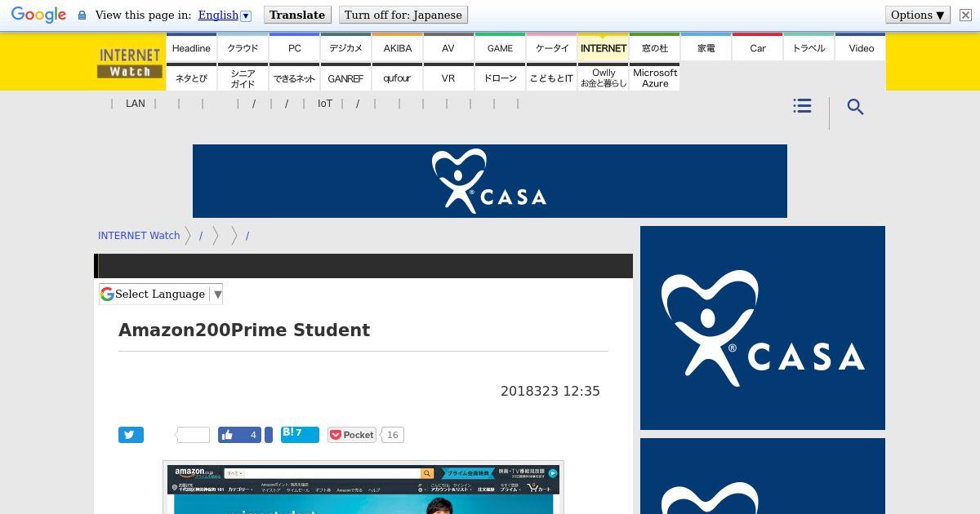Click the square CASA sidebar ad
The image size is (980, 514).
pyautogui.click(x=763, y=328)
